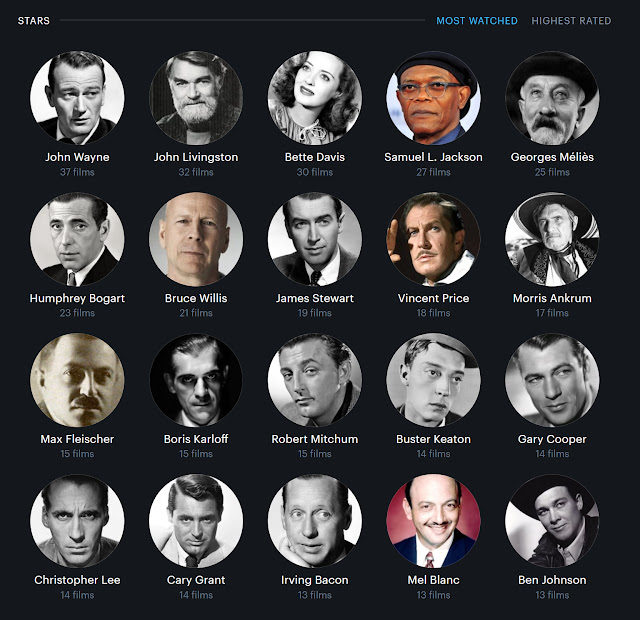Image resolution: width=640 pixels, height=620 pixels.
Task: Click the portrait labeled Mel Blanc
Action: [433, 521]
